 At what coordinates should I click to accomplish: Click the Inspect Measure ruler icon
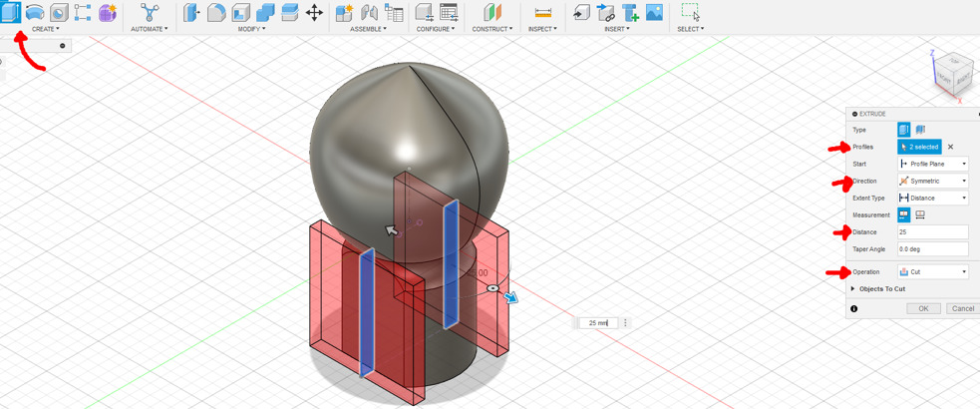[542, 12]
